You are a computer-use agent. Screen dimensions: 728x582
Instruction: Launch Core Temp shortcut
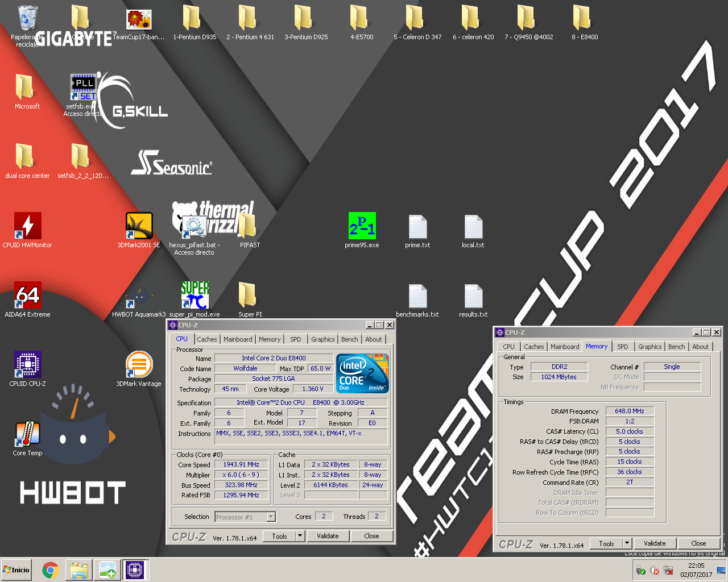click(x=27, y=434)
